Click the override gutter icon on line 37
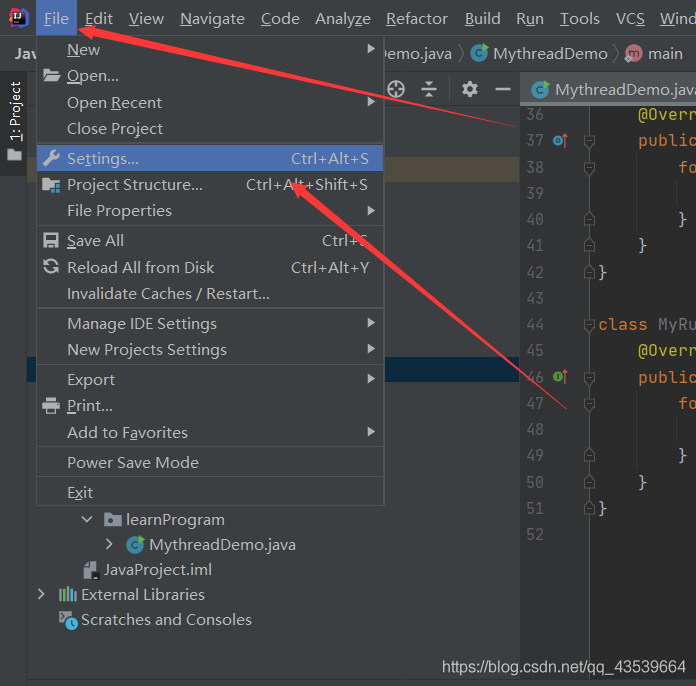Viewport: 696px width, 686px height. click(560, 141)
